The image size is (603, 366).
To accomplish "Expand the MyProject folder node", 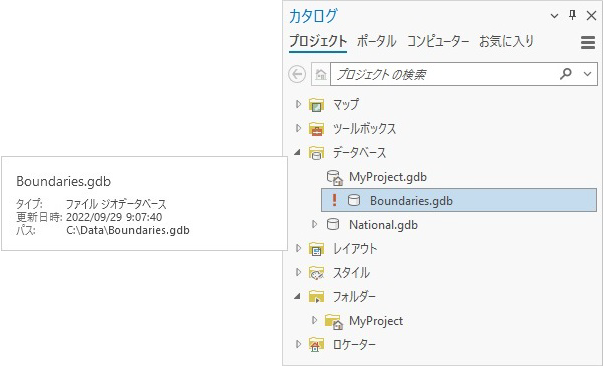I will [315, 320].
